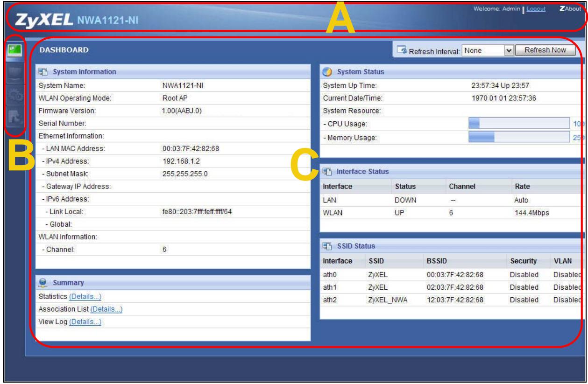Click Auto rate value for LAN
The image size is (588, 384).
520,200
